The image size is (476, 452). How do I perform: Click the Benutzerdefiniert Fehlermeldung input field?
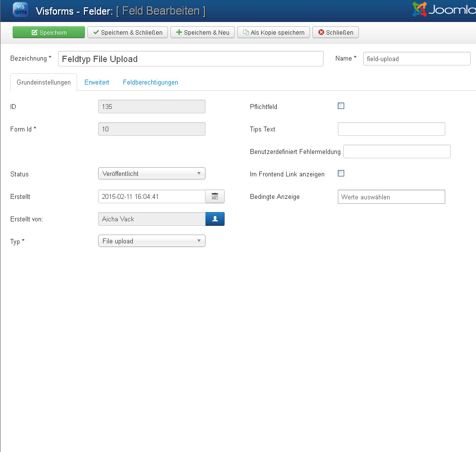pos(397,151)
